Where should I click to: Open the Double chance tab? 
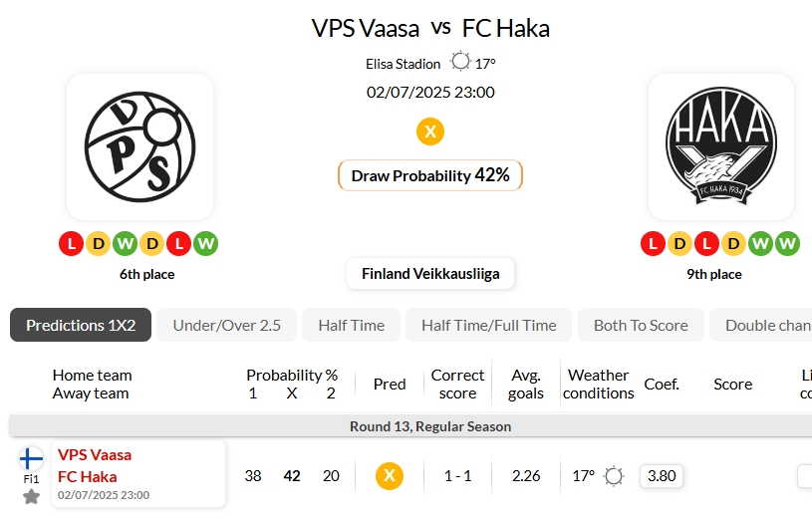click(761, 325)
